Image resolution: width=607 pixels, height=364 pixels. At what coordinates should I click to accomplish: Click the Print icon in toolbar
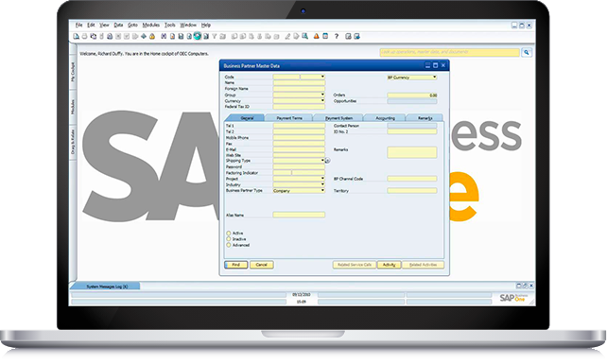84,36
